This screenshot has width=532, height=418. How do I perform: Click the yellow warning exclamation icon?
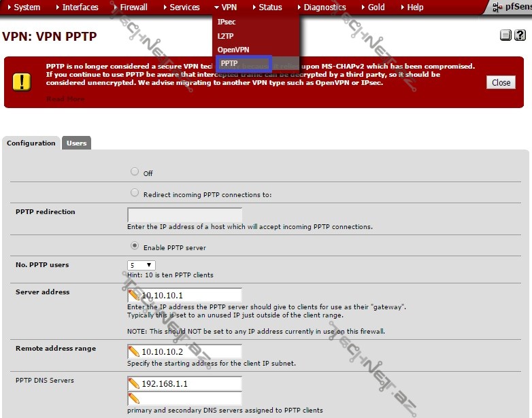(22, 82)
